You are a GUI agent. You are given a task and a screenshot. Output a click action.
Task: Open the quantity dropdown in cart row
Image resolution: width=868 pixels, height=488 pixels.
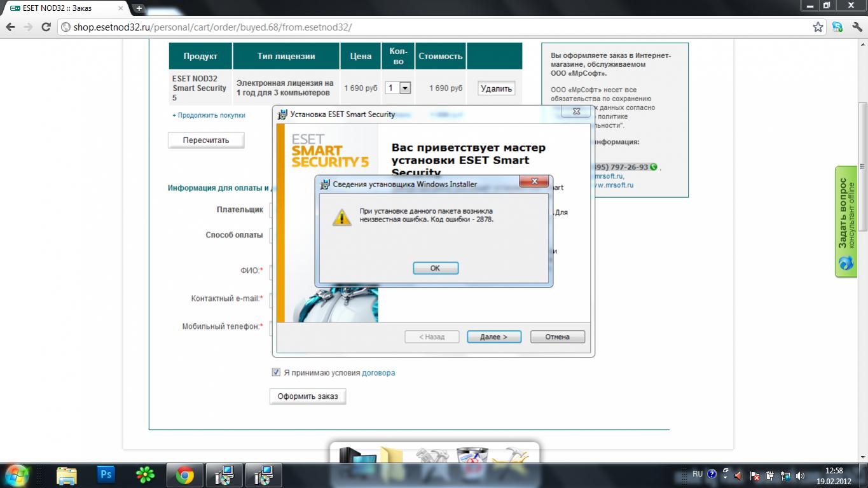[404, 88]
